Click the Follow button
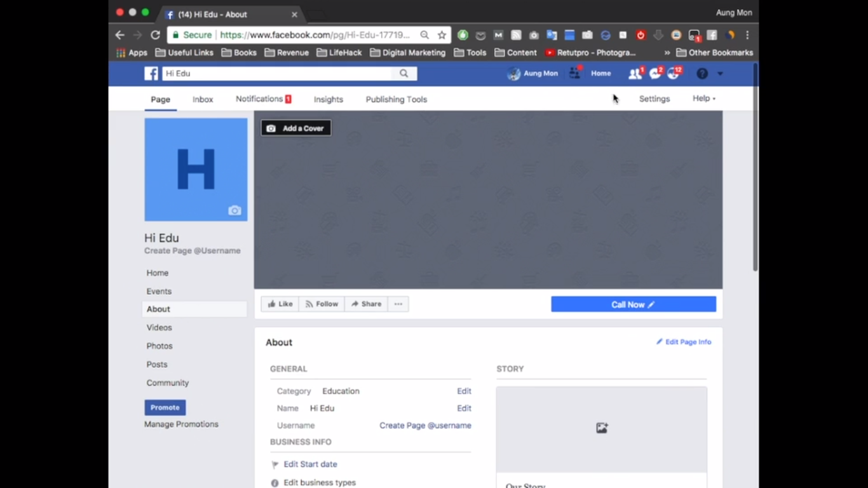 [322, 304]
